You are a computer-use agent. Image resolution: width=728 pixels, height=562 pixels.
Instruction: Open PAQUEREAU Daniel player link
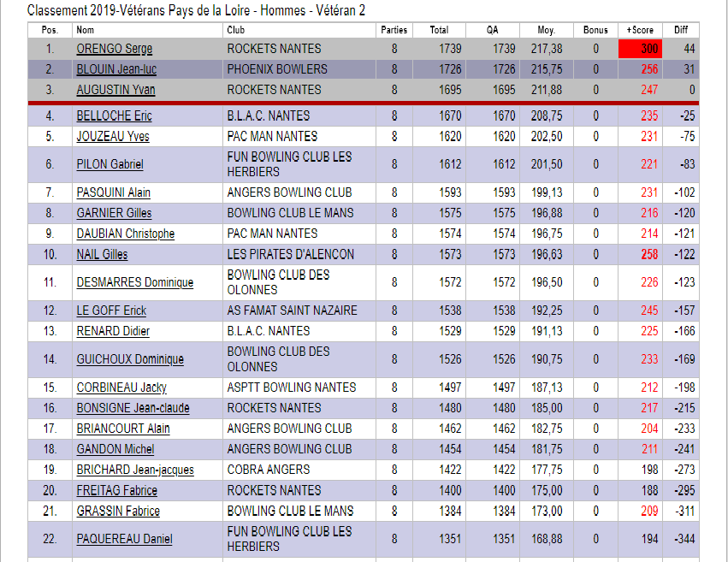(x=124, y=539)
